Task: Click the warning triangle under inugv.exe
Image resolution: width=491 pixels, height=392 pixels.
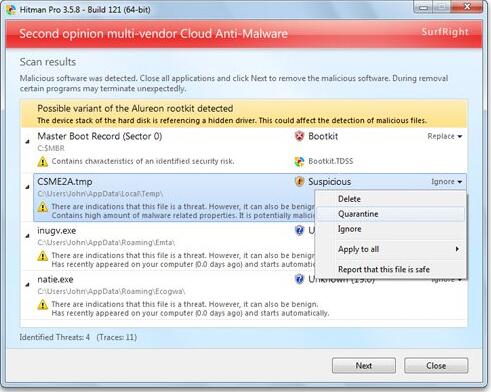Action: [x=43, y=256]
